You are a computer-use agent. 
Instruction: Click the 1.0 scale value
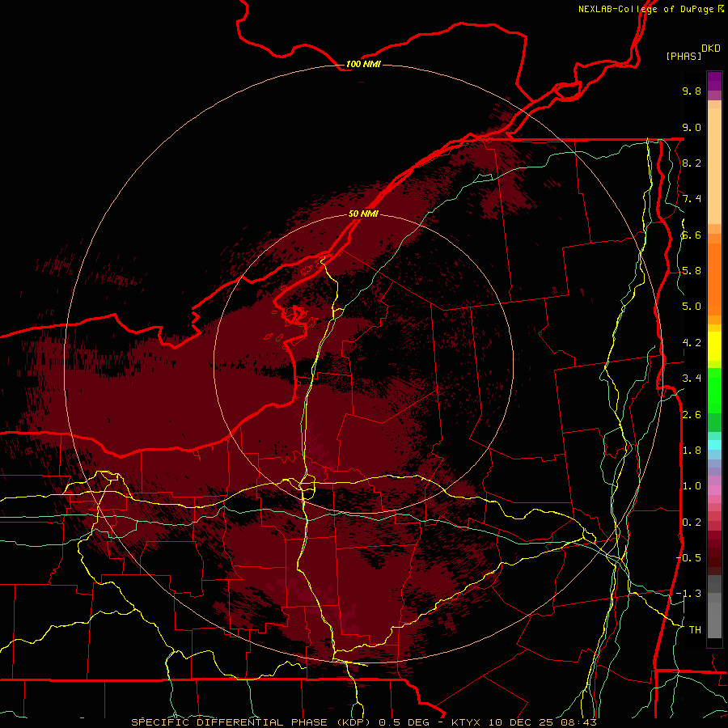[x=692, y=486]
